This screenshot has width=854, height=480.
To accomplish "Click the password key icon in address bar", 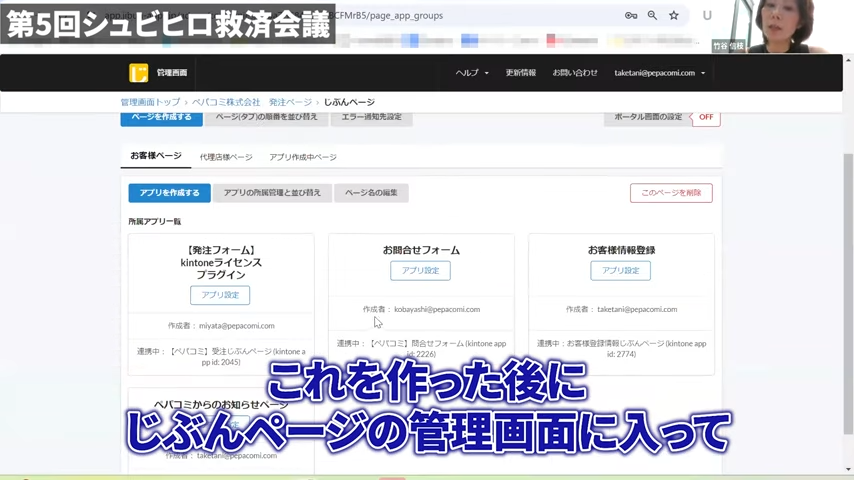I will click(631, 16).
